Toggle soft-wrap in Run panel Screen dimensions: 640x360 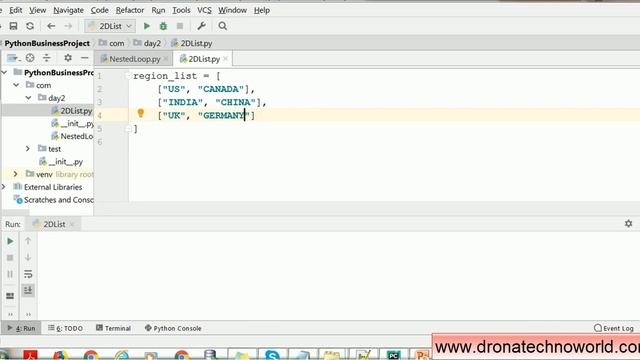[x=28, y=274]
